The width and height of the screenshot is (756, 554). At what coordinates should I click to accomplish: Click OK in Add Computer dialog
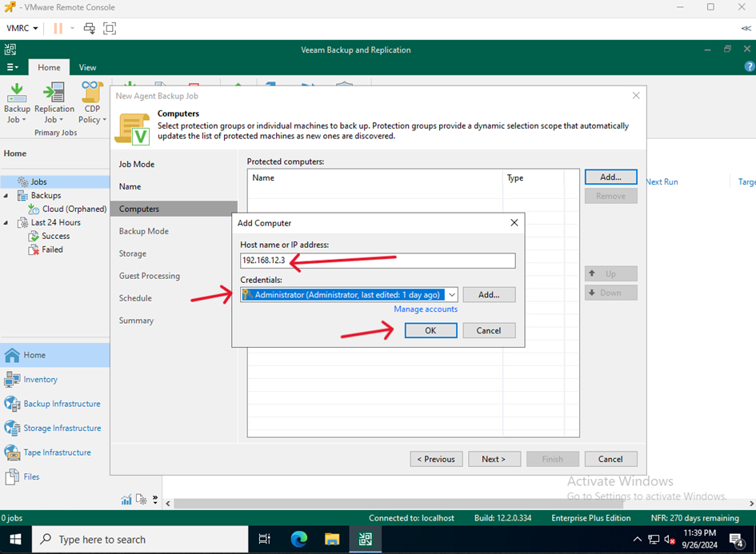tap(430, 330)
